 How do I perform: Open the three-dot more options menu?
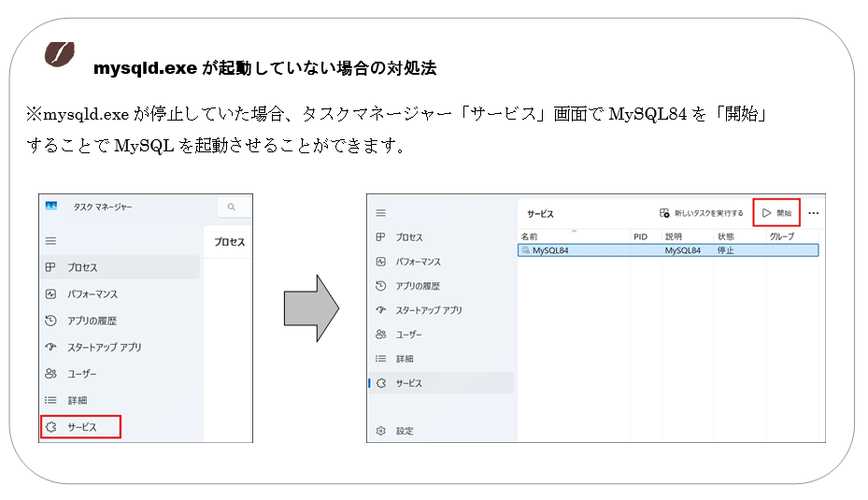click(x=813, y=213)
